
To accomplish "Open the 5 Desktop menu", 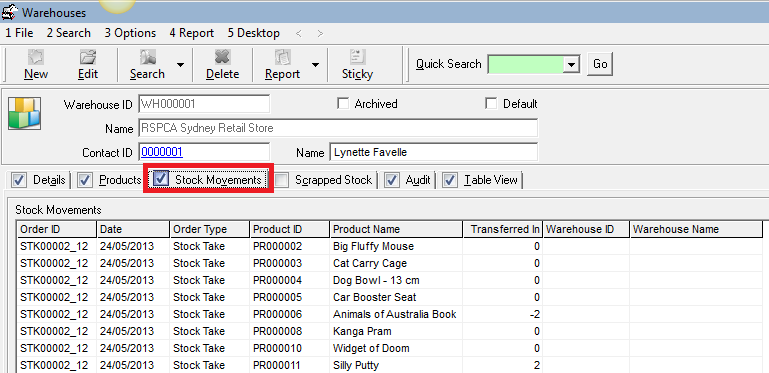I will [254, 33].
